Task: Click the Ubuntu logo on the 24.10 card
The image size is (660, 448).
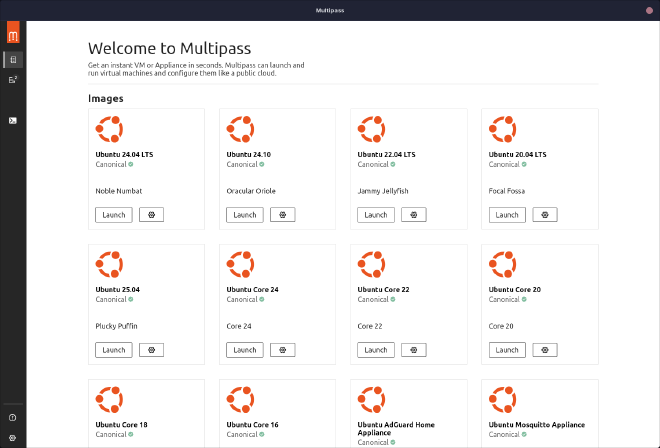Action: pyautogui.click(x=240, y=129)
